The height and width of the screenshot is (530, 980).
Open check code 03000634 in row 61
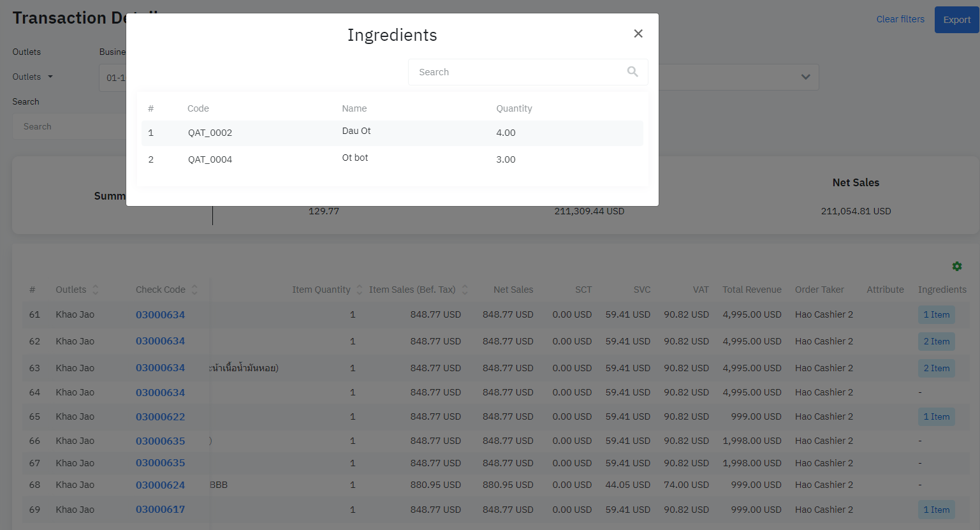(160, 314)
